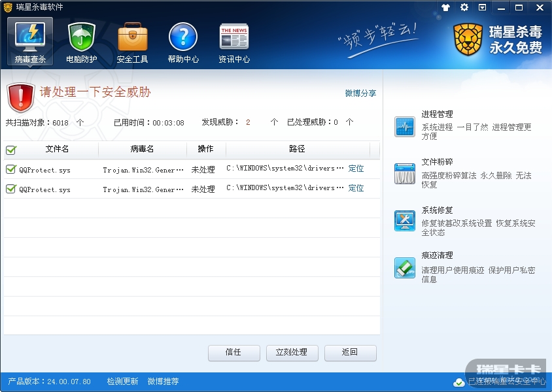Click the 进程管理 title text
Image resolution: width=552 pixels, height=392 pixels.
438,114
